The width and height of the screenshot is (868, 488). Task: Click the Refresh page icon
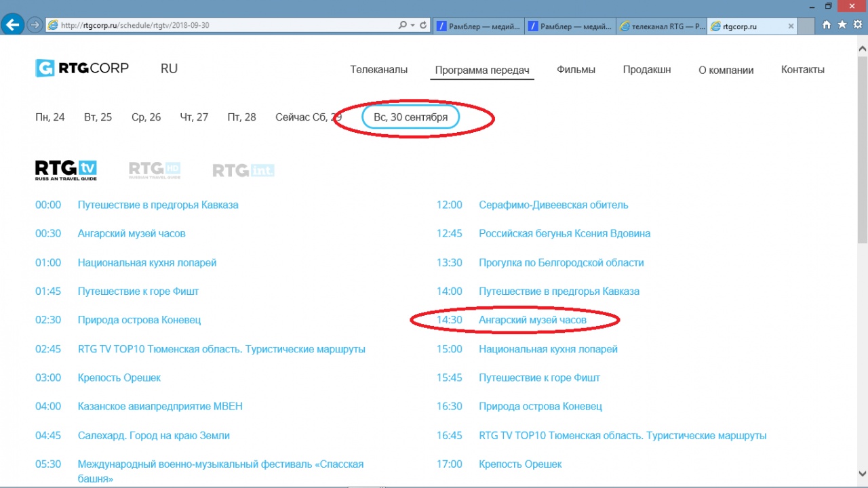pos(424,25)
